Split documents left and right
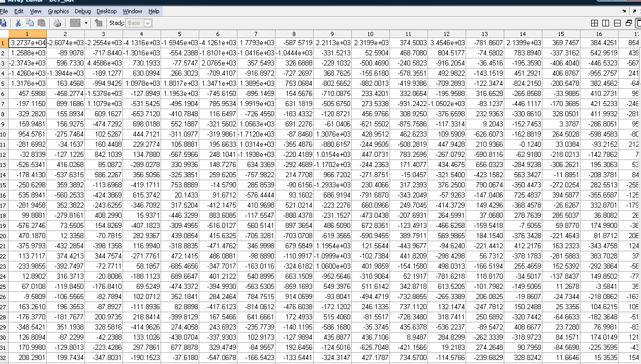Image resolution: width=641 pixels, height=364 pixels. tap(606, 23)
